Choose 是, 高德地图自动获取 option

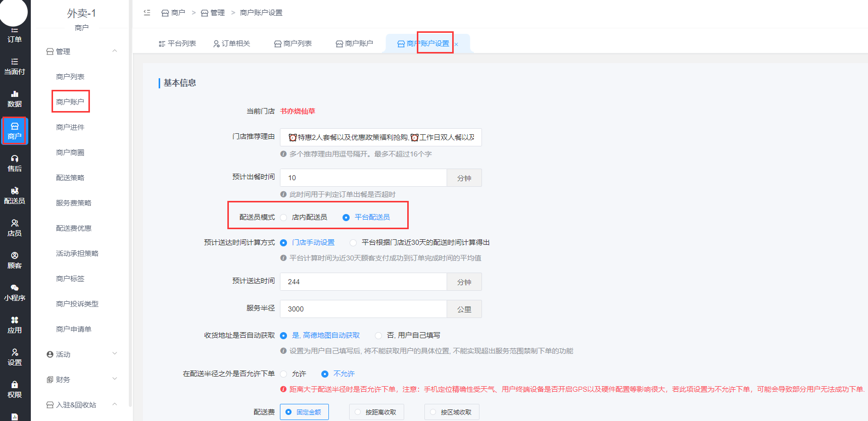click(x=320, y=335)
